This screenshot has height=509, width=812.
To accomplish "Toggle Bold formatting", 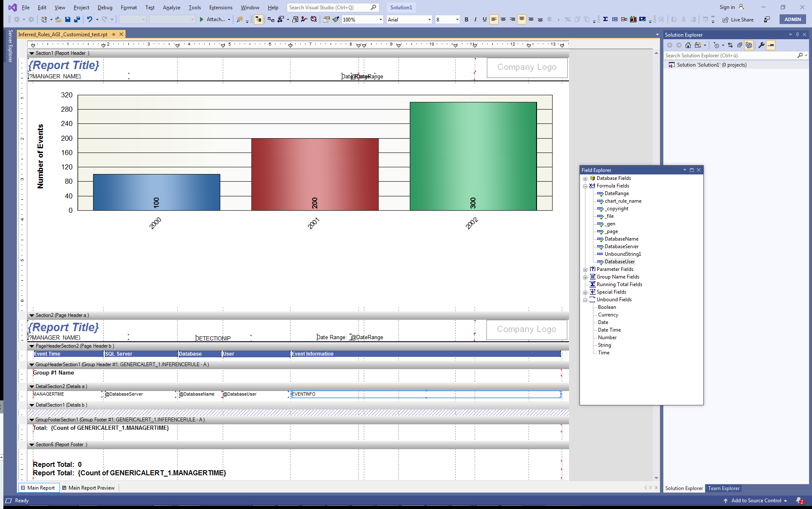I will click(466, 19).
